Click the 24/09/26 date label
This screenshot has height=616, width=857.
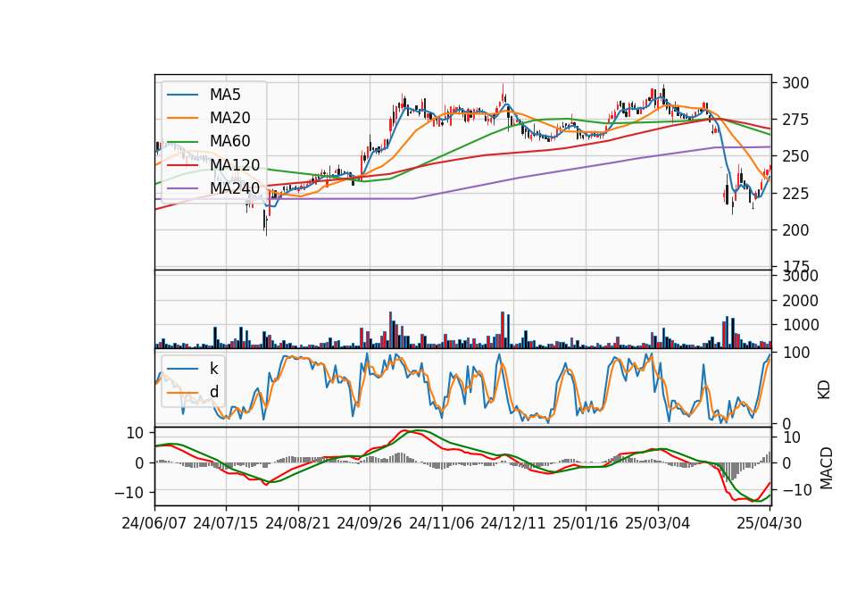click(369, 523)
